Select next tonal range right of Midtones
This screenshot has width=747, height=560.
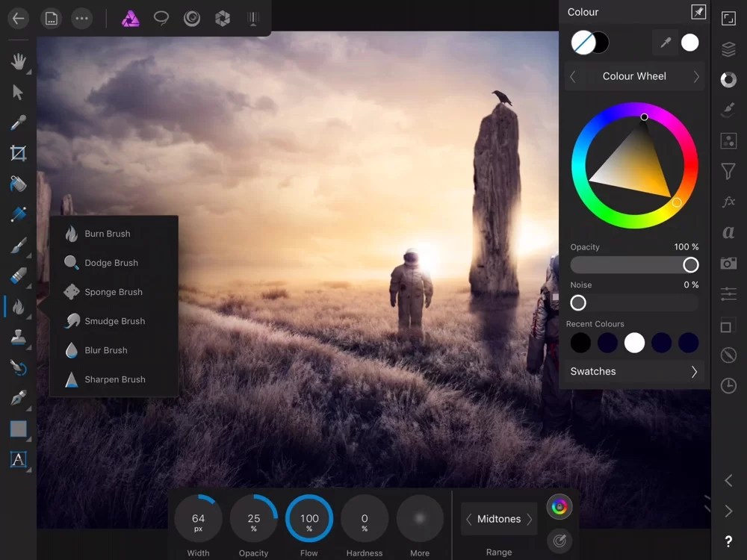(x=530, y=519)
